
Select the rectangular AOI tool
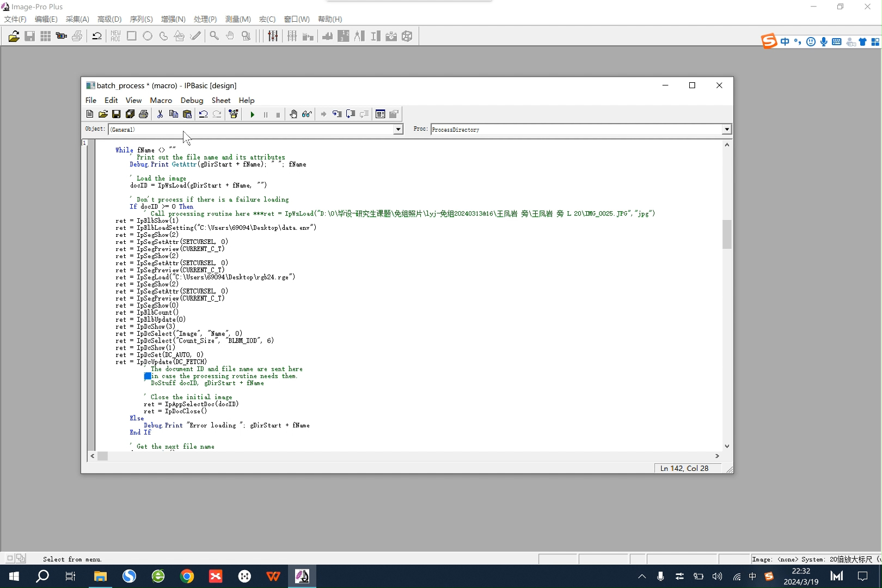pos(131,36)
